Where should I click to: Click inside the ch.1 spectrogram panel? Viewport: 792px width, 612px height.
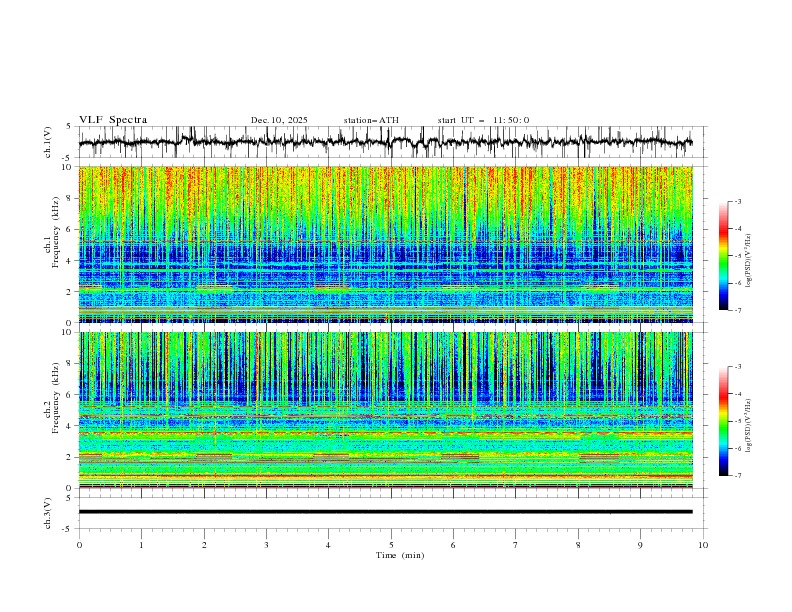tap(385, 244)
